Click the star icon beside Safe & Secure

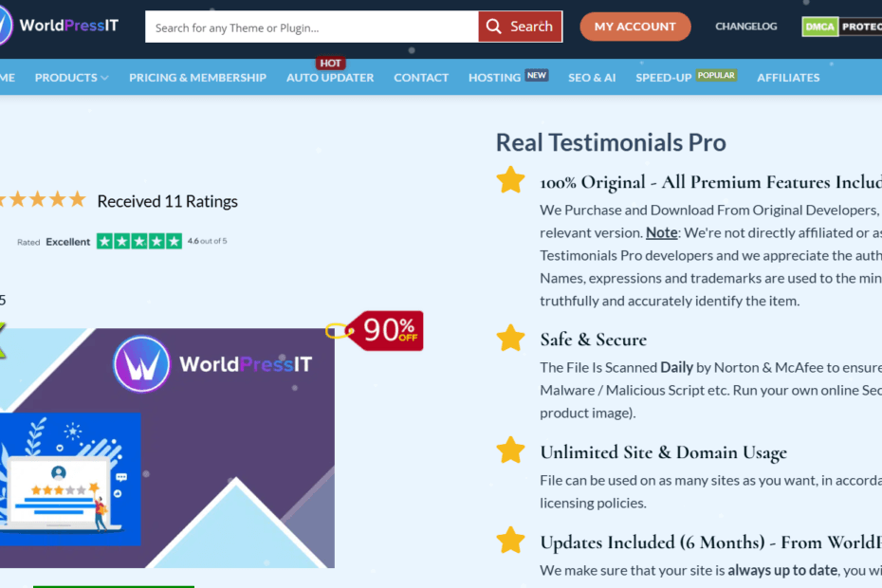point(511,338)
